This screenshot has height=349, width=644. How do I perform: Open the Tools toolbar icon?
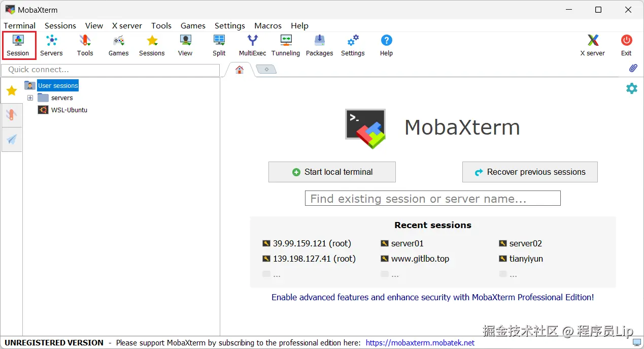85,45
